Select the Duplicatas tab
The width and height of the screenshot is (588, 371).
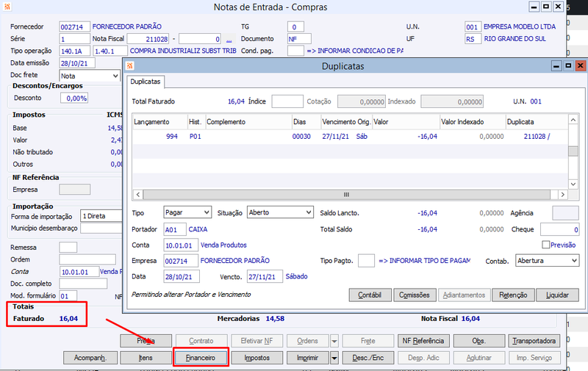(145, 82)
